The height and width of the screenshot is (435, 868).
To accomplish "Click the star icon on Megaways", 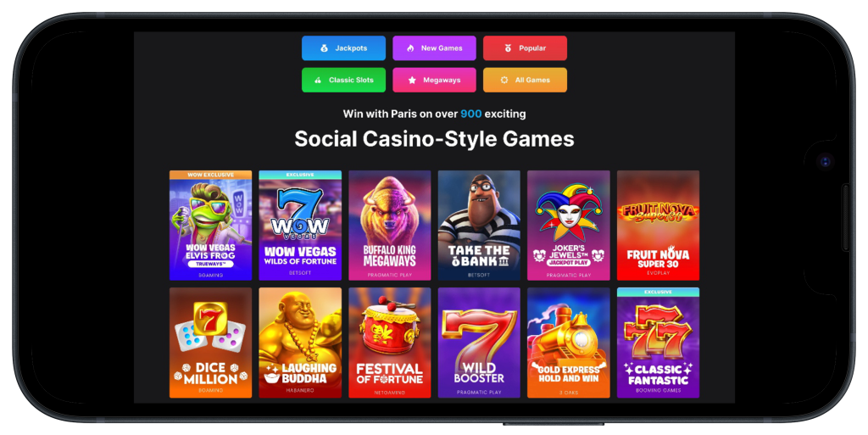I will 412,81.
